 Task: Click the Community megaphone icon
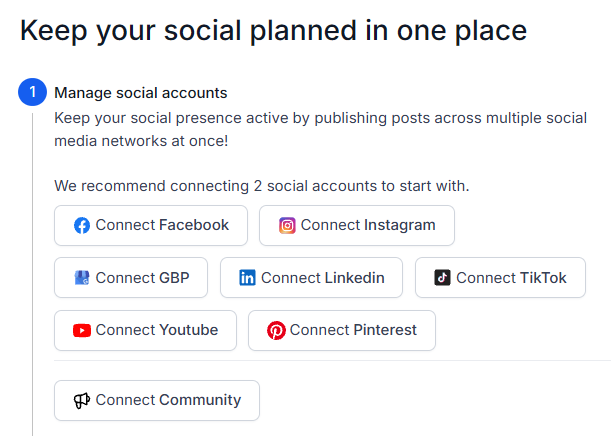tap(82, 401)
